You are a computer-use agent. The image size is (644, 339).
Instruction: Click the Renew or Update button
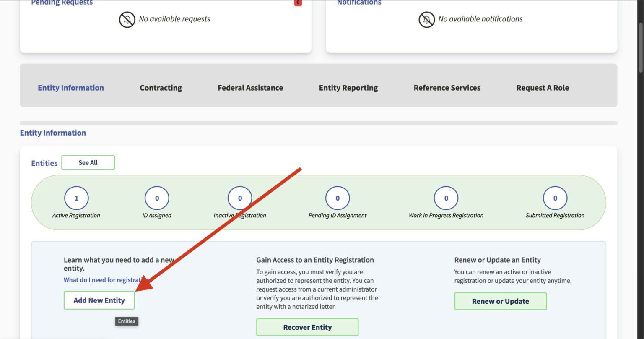pos(501,301)
